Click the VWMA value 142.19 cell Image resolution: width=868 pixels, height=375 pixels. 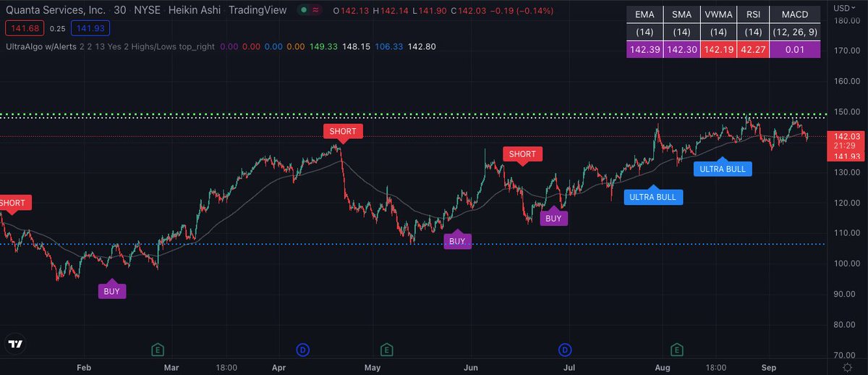(x=718, y=49)
